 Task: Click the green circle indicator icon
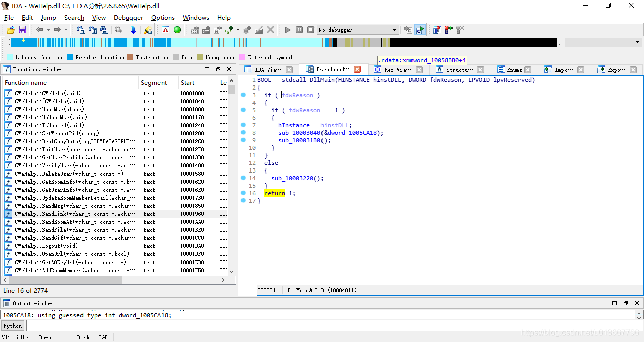coord(177,30)
